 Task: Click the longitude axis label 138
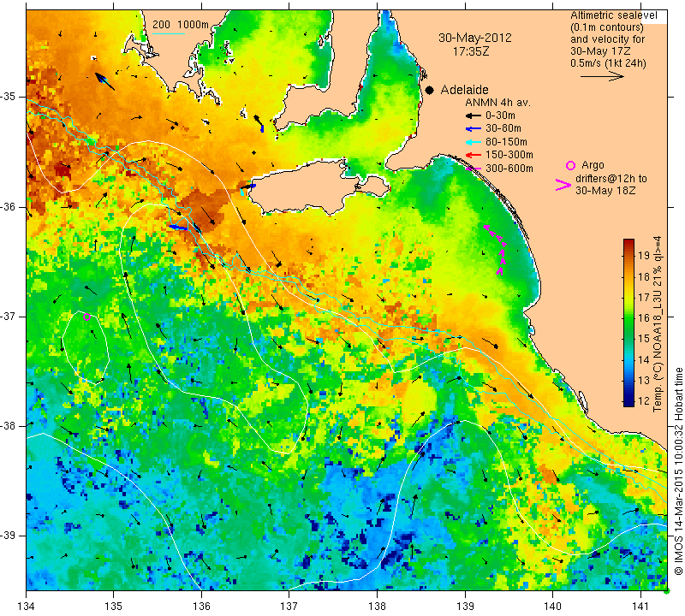click(x=378, y=607)
